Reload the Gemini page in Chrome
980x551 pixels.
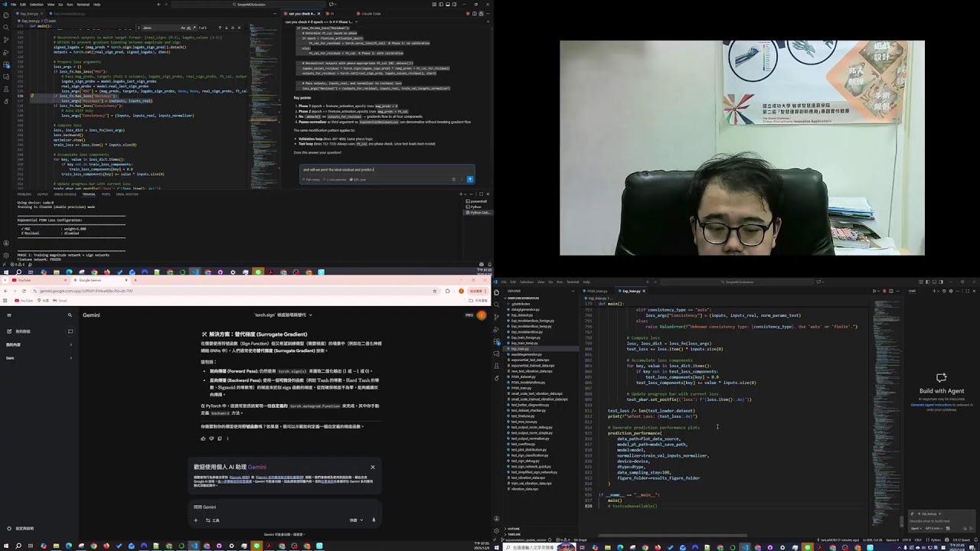(25, 291)
